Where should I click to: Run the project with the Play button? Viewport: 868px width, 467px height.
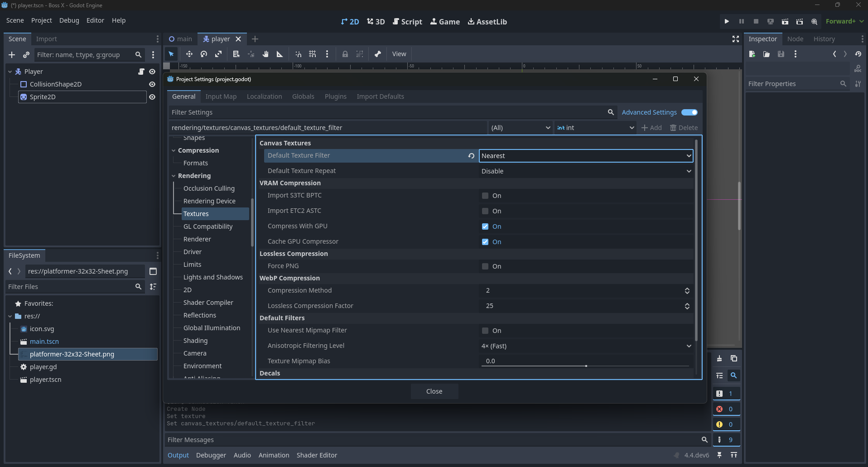coord(727,21)
